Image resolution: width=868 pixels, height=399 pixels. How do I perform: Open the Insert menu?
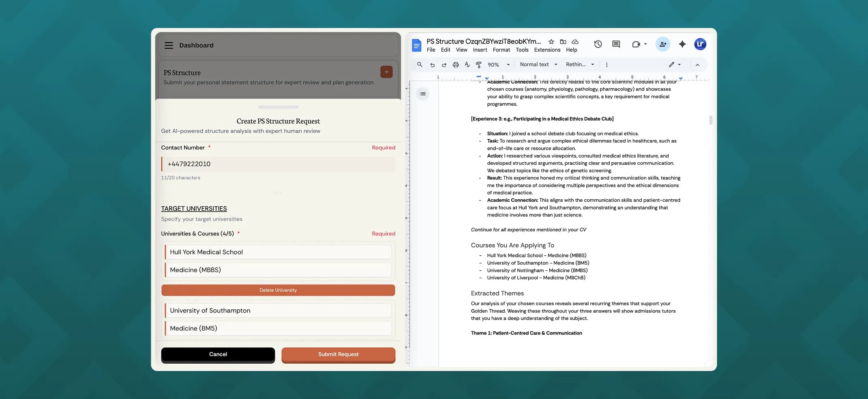480,50
